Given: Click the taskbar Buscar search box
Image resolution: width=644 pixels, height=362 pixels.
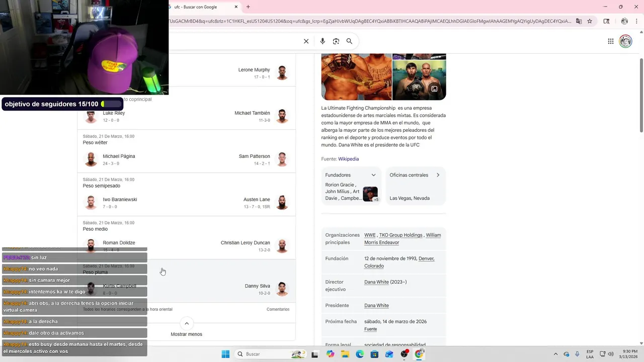Looking at the screenshot, I should tap(271, 354).
